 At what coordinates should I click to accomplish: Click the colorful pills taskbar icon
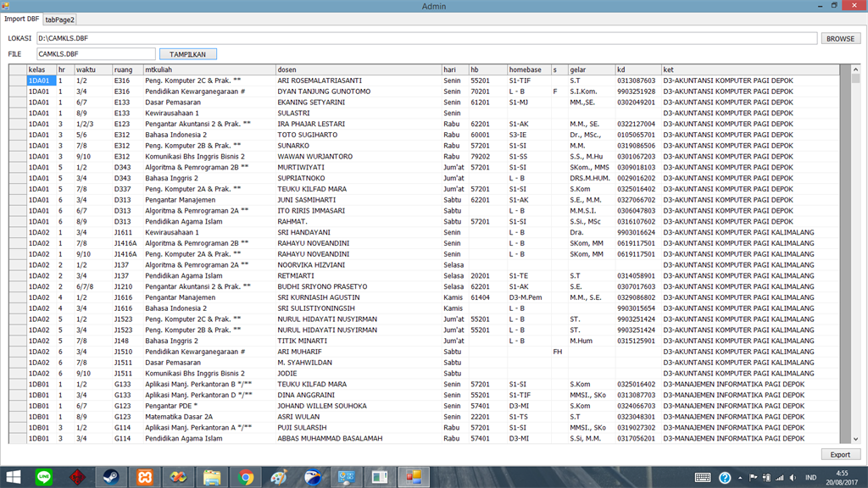178,477
